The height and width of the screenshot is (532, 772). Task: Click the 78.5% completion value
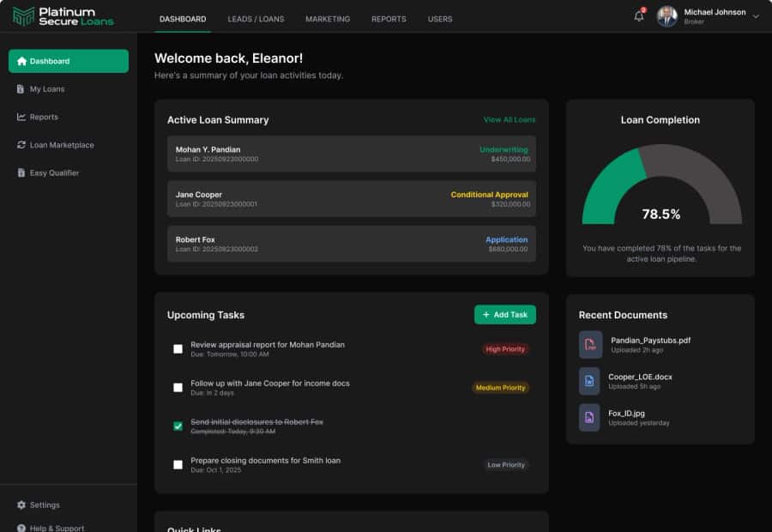pos(661,215)
